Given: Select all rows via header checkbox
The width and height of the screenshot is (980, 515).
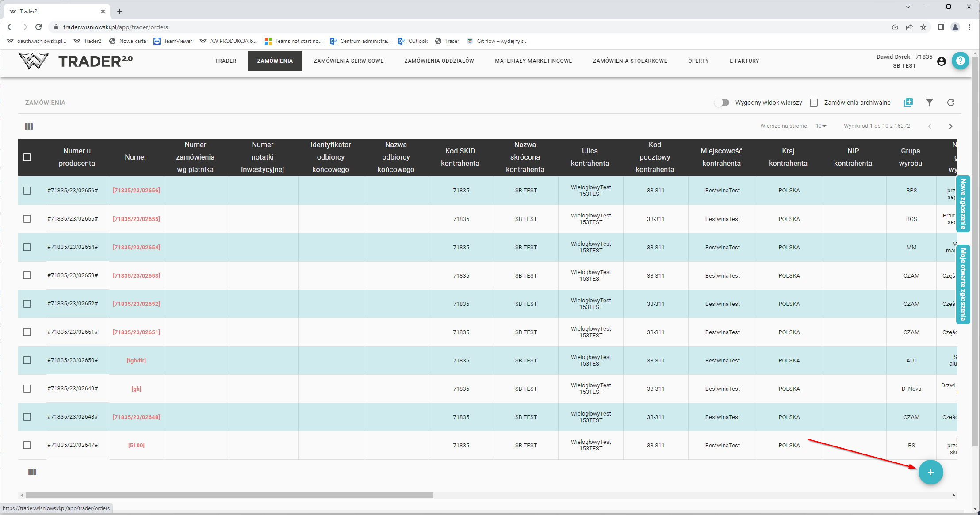Looking at the screenshot, I should [x=27, y=157].
